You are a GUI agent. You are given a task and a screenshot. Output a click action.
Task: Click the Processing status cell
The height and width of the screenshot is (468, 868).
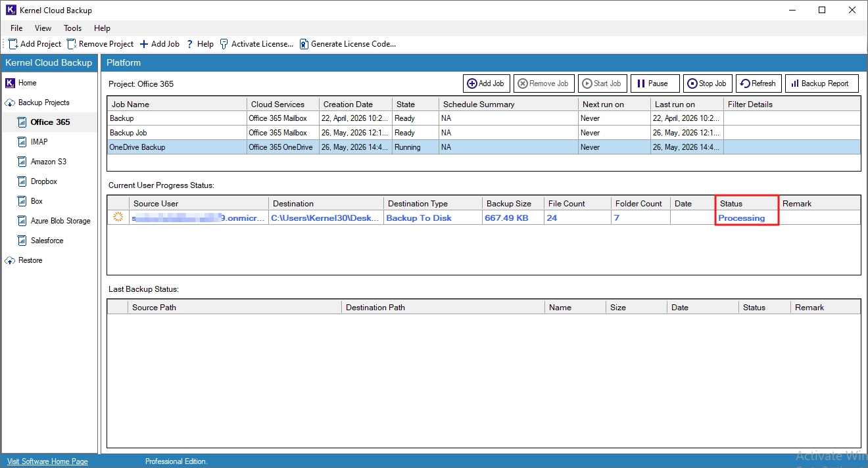[x=747, y=218]
